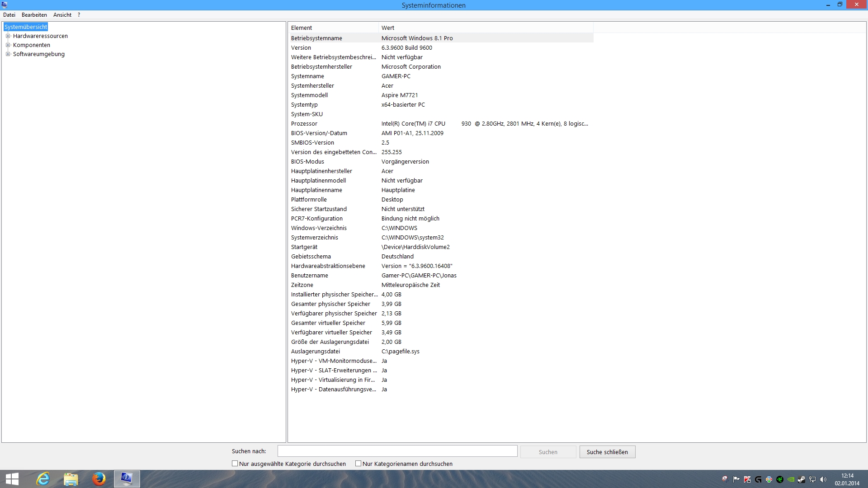This screenshot has height=488, width=868.
Task: Click the volume speaker icon
Action: (x=823, y=479)
